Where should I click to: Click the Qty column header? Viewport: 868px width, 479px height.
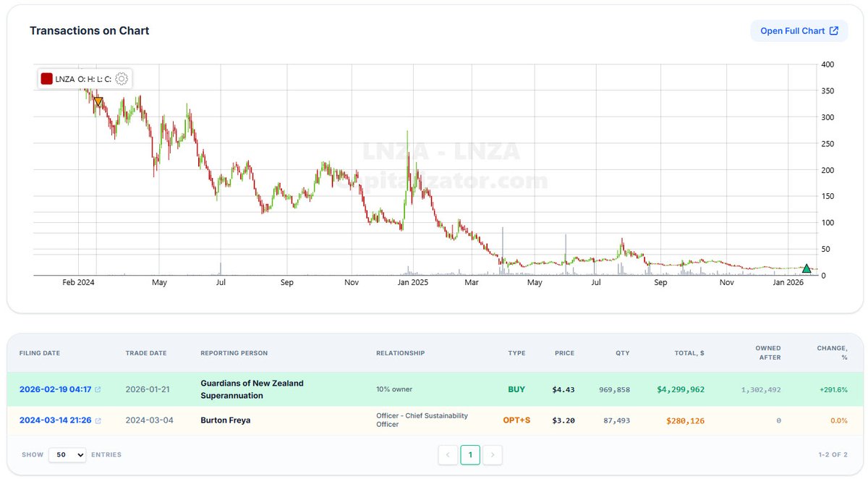coord(623,353)
